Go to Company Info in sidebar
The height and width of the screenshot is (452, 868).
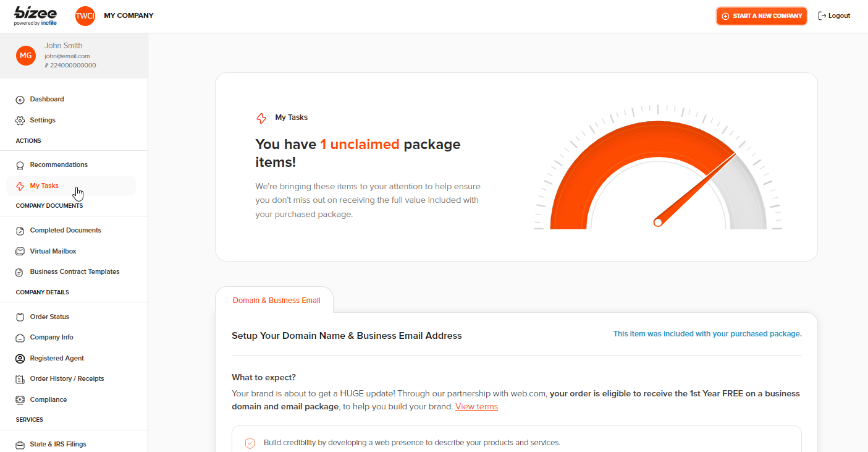click(51, 338)
